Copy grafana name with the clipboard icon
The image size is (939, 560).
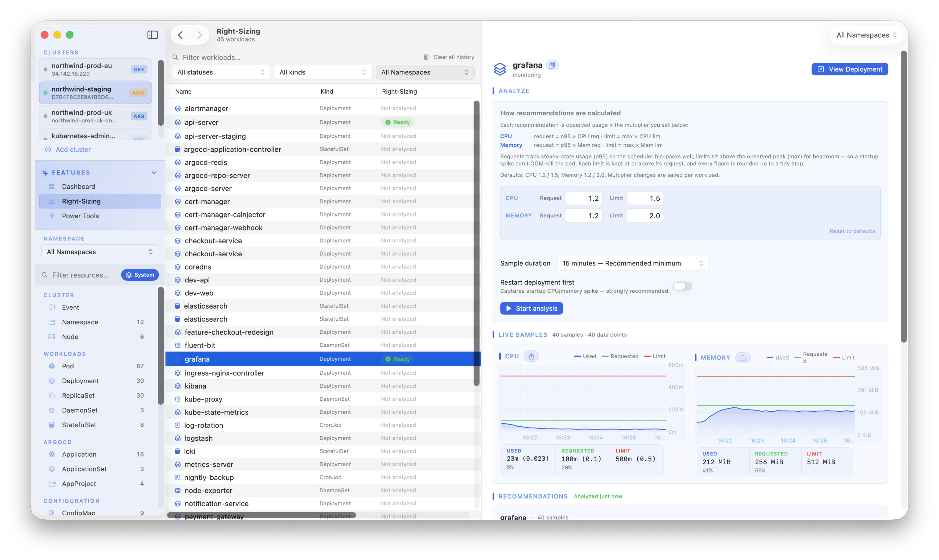[x=552, y=65]
